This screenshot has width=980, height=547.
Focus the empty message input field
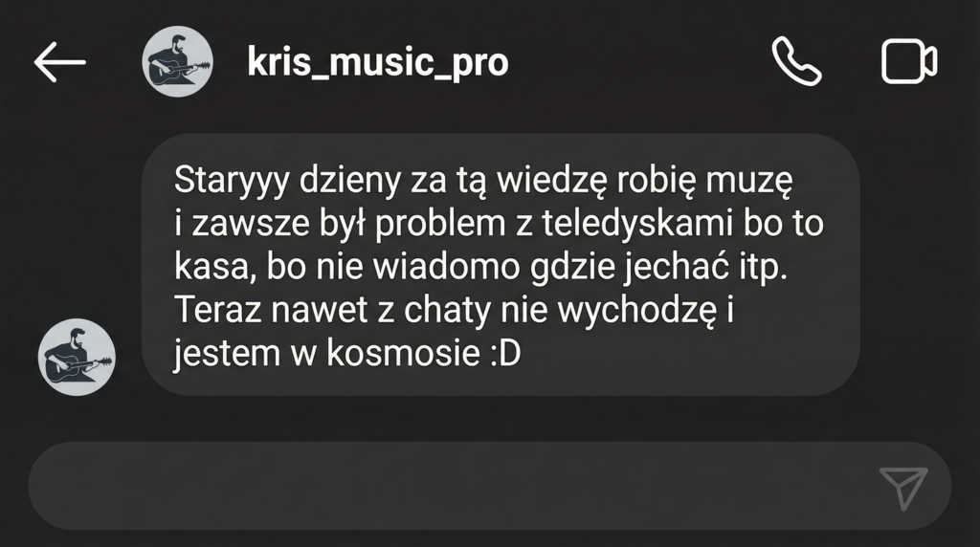pyautogui.click(x=489, y=486)
